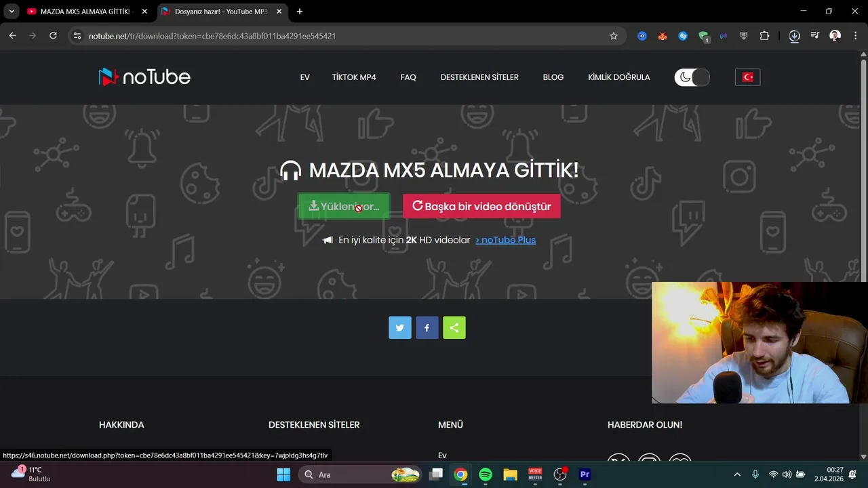Screen dimensions: 868x488
Task: Open the FAQ menu item
Action: (408, 77)
